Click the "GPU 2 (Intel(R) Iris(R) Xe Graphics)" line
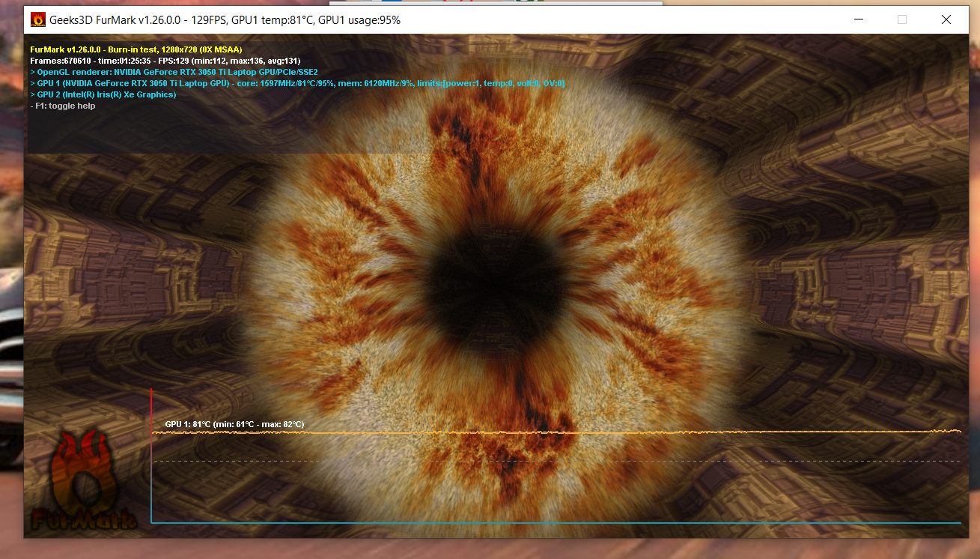Viewport: 980px width, 559px height. pos(103,94)
